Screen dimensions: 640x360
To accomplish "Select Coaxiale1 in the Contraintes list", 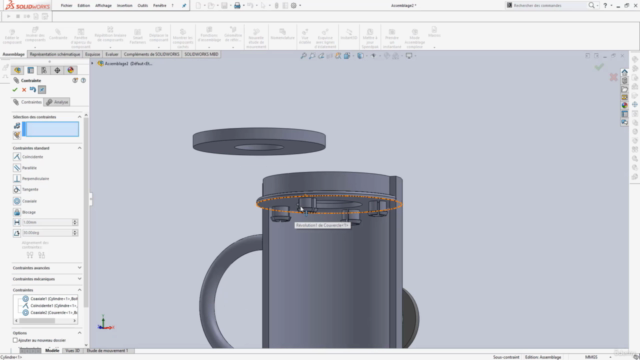I will (50, 299).
